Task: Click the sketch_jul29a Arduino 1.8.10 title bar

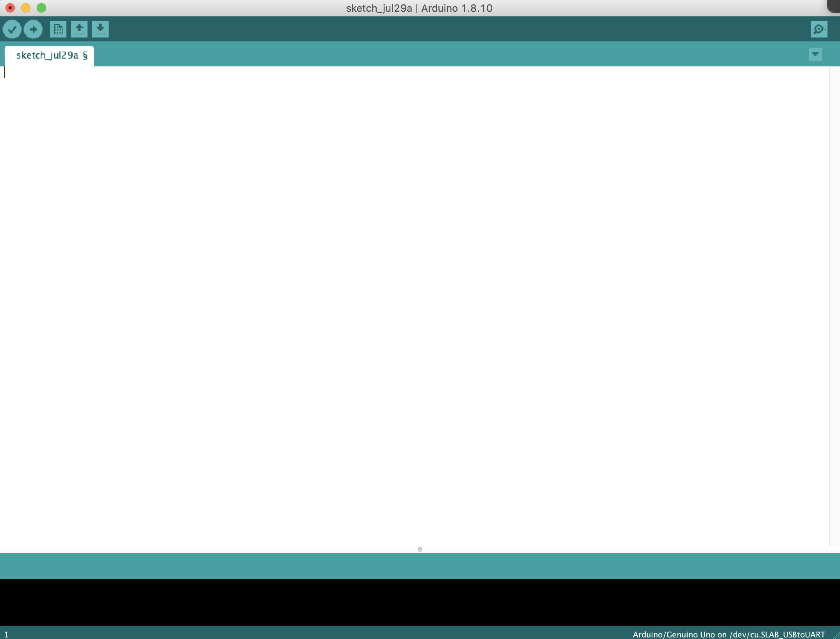Action: [x=419, y=8]
